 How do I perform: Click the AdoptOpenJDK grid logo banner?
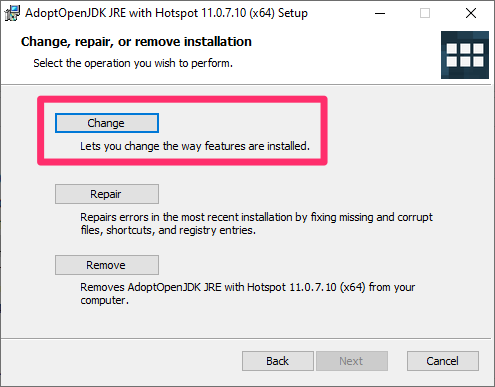[465, 55]
